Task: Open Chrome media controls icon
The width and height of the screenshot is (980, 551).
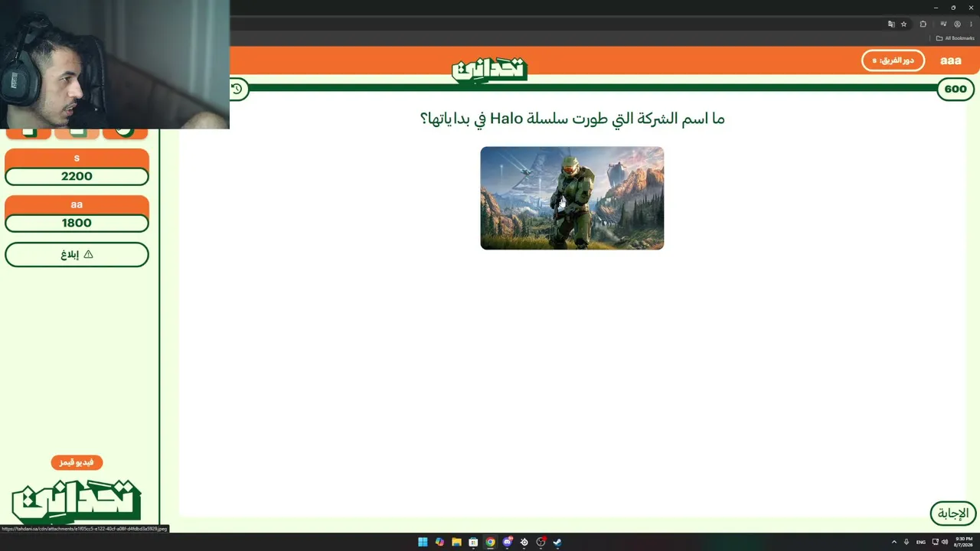Action: 945,24
